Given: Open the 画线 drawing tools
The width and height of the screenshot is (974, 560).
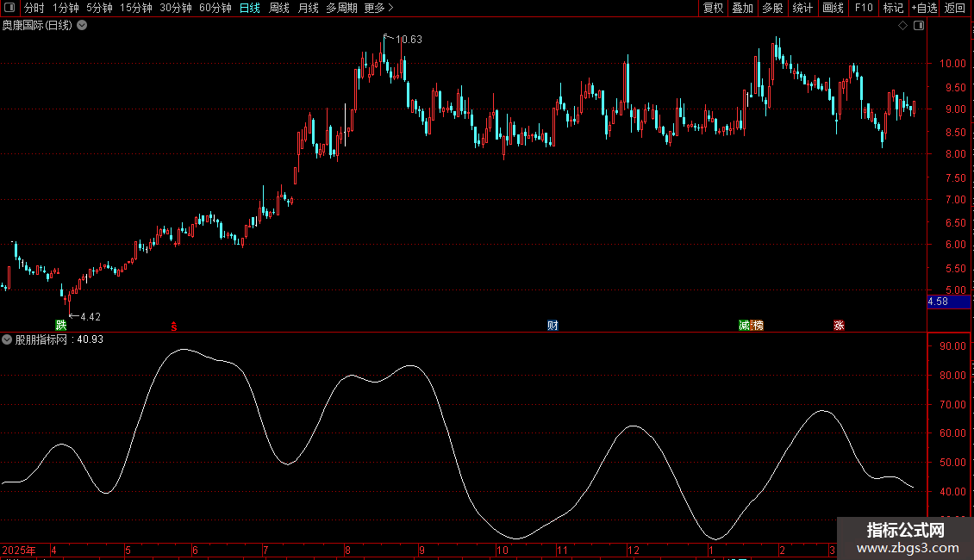Looking at the screenshot, I should tap(833, 8).
